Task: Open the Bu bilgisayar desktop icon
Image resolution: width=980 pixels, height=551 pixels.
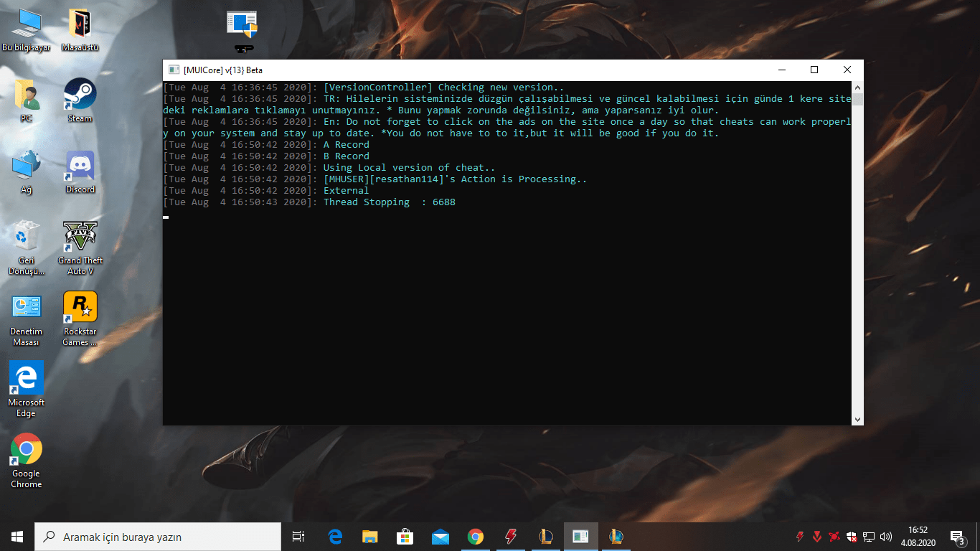Action: (27, 30)
